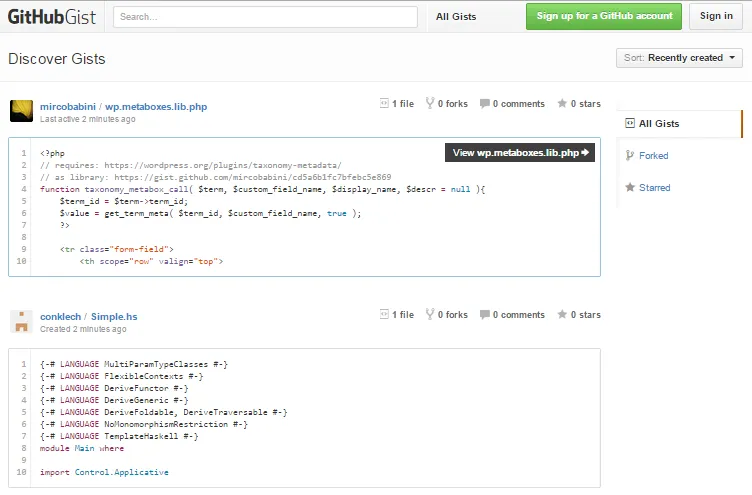Select Starred in the sidebar
The image size is (752, 495).
[x=654, y=188]
